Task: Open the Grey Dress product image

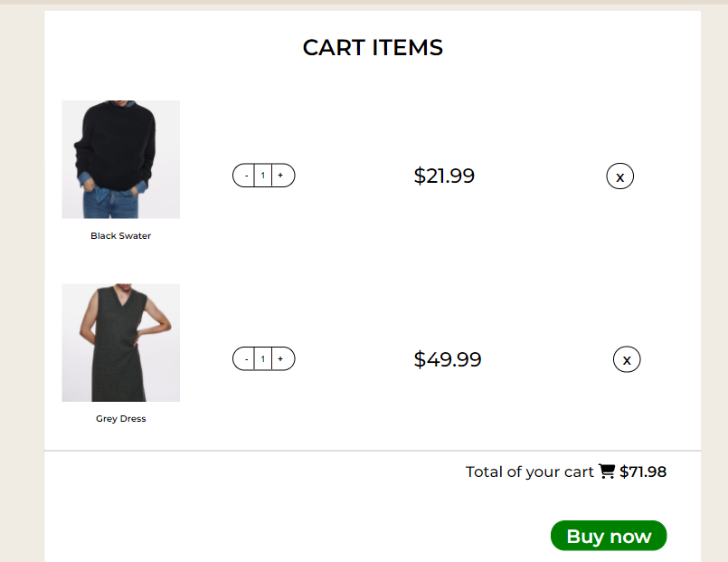Action: point(120,342)
